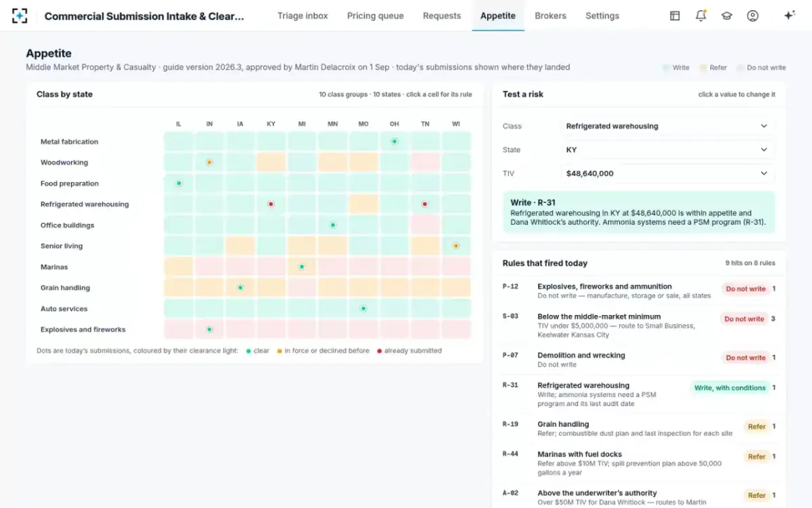This screenshot has width=812, height=508.
Task: Switch to the Triage inbox tab
Action: point(302,16)
